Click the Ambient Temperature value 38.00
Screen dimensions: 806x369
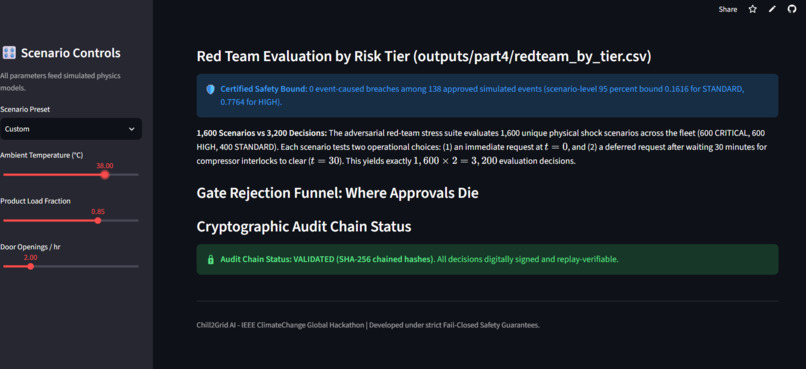pyautogui.click(x=105, y=165)
